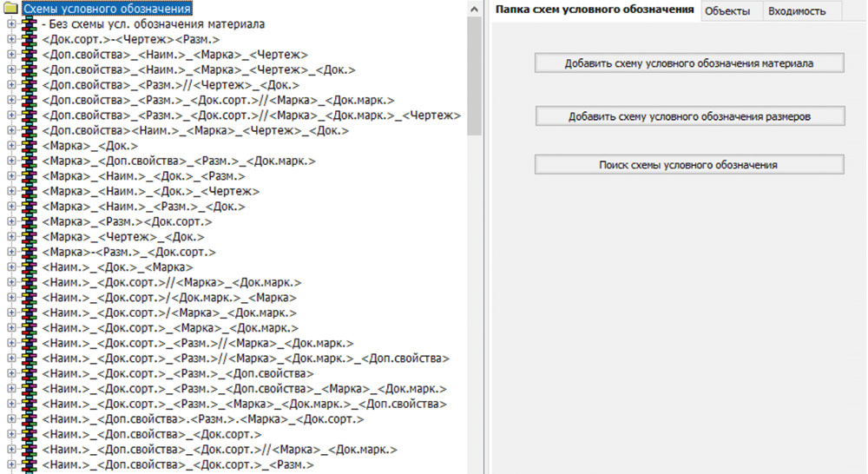Click the icon beside <Наим.>_<Док.>_<Марка>
Viewport: 868px width, 474px height.
tap(29, 267)
